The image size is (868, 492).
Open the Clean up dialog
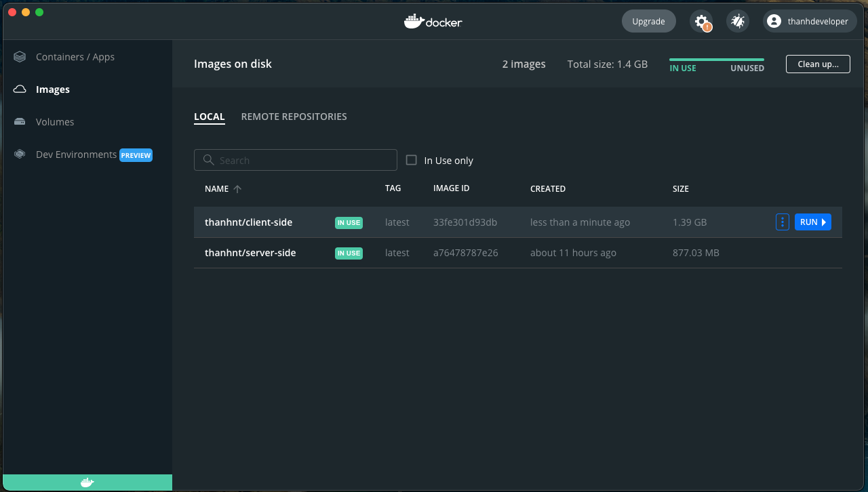[x=818, y=64]
